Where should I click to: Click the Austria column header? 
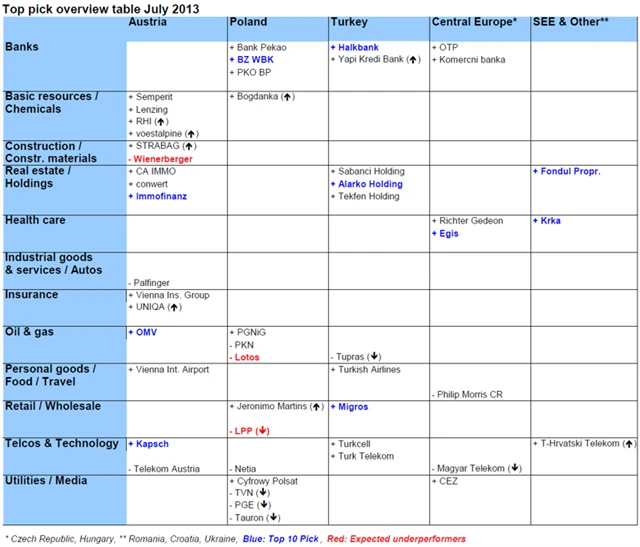147,22
